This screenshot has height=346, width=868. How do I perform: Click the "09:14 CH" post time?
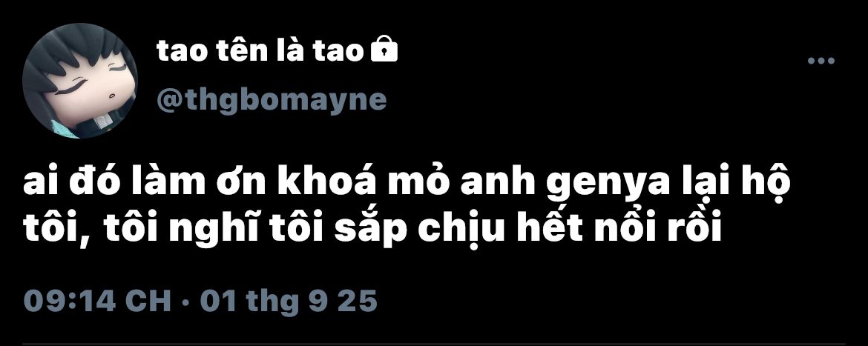point(97,302)
